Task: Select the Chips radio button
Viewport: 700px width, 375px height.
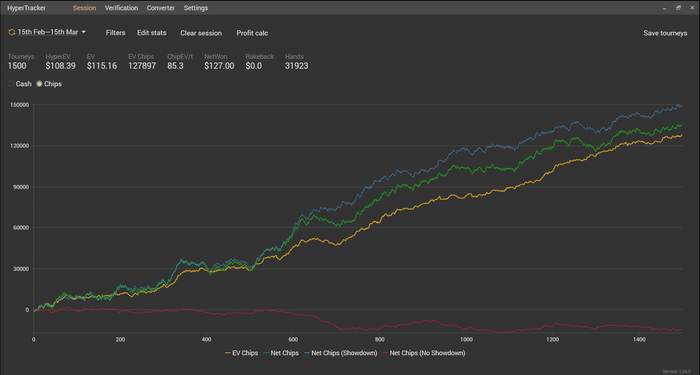Action: point(39,84)
